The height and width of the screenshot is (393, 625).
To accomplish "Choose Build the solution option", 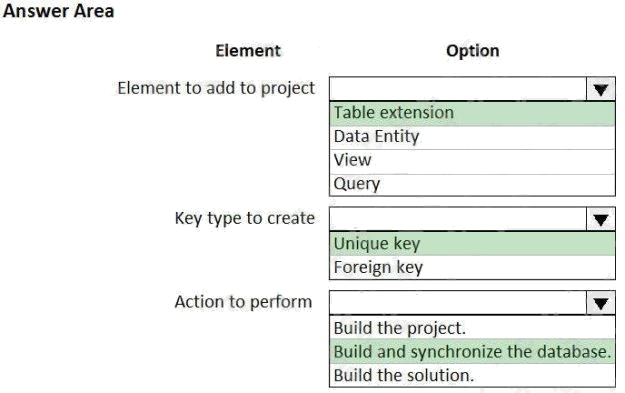I will [x=472, y=375].
